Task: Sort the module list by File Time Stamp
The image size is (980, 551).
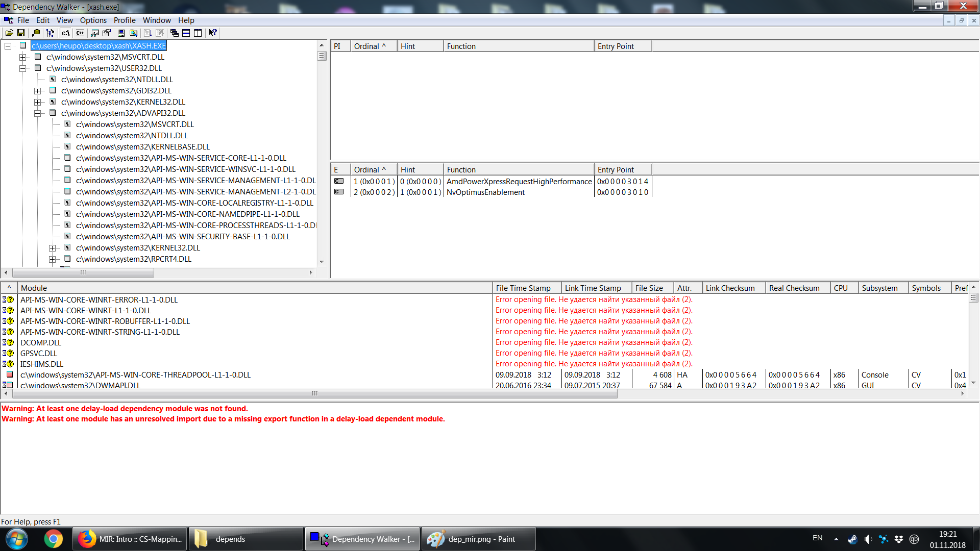Action: point(527,288)
